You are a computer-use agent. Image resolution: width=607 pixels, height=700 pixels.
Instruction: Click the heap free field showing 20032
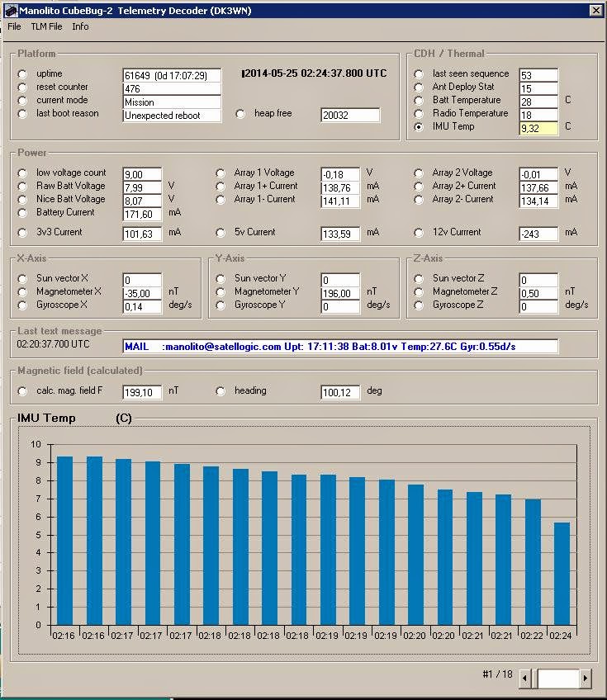[x=350, y=116]
